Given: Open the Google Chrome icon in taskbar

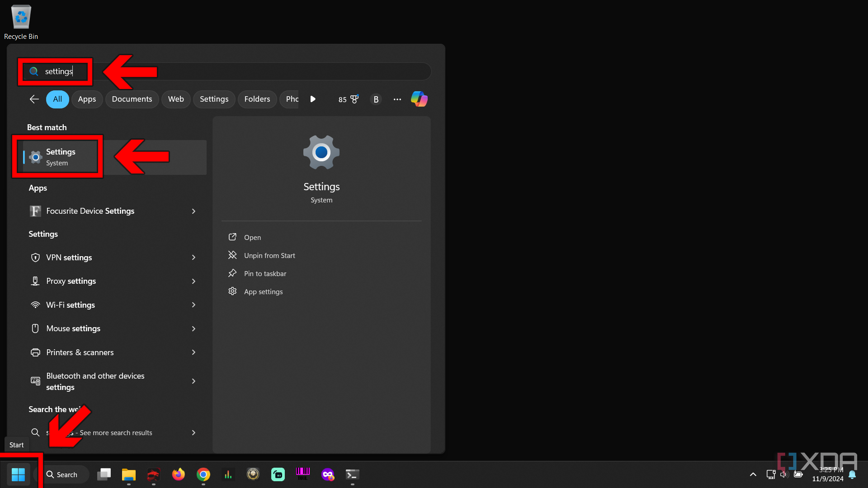Looking at the screenshot, I should [x=203, y=474].
